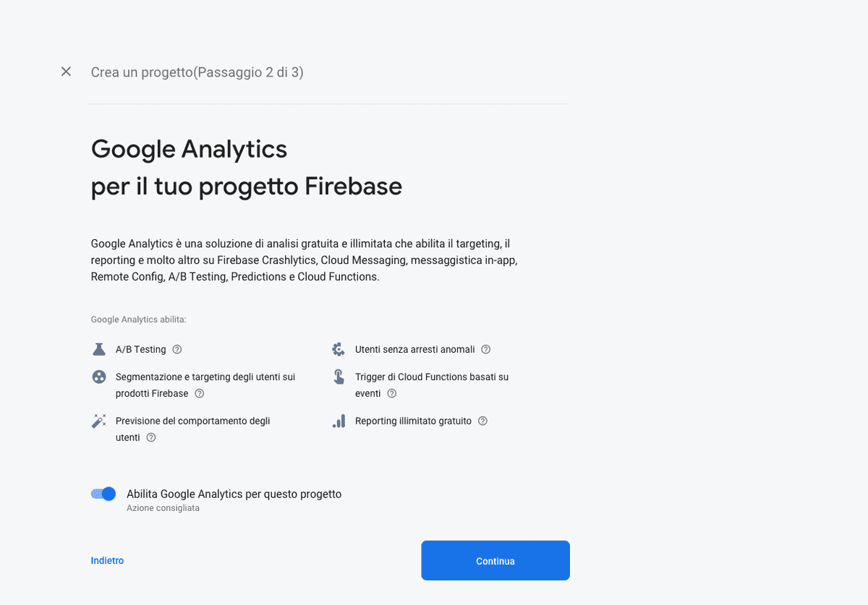Screen dimensions: 868x605
Task: Open help for Utenti senza arresti anomali
Action: (x=485, y=349)
